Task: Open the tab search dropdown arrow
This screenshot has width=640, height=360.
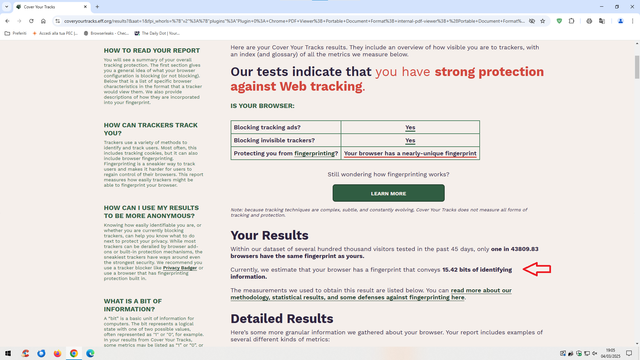Action: pos(7,7)
